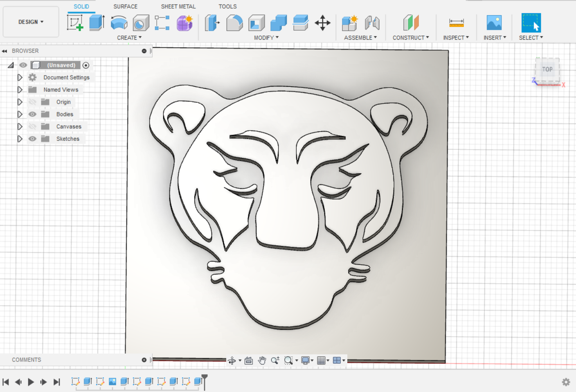Open the Measure tool icon
Image resolution: width=576 pixels, height=392 pixels.
[x=456, y=23]
